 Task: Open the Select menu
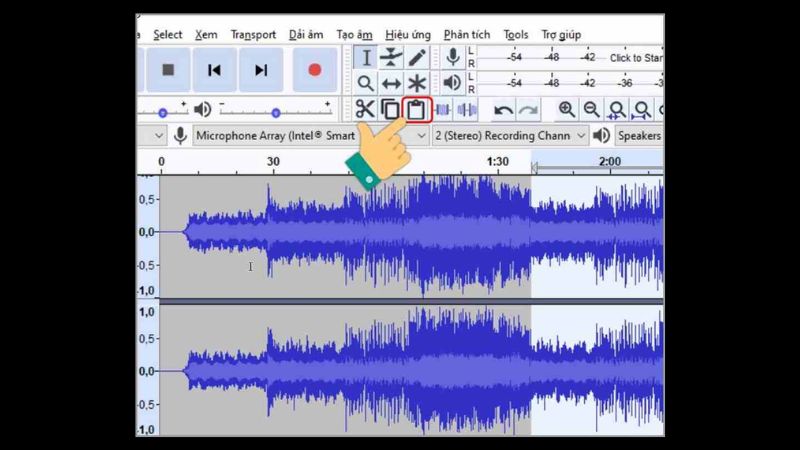pos(167,35)
